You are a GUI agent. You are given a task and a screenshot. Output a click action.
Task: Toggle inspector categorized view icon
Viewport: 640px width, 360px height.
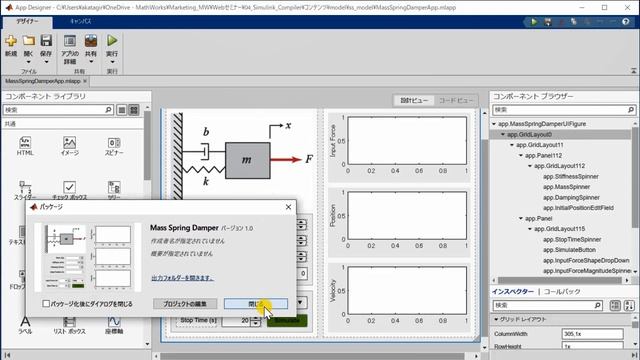pos(615,305)
